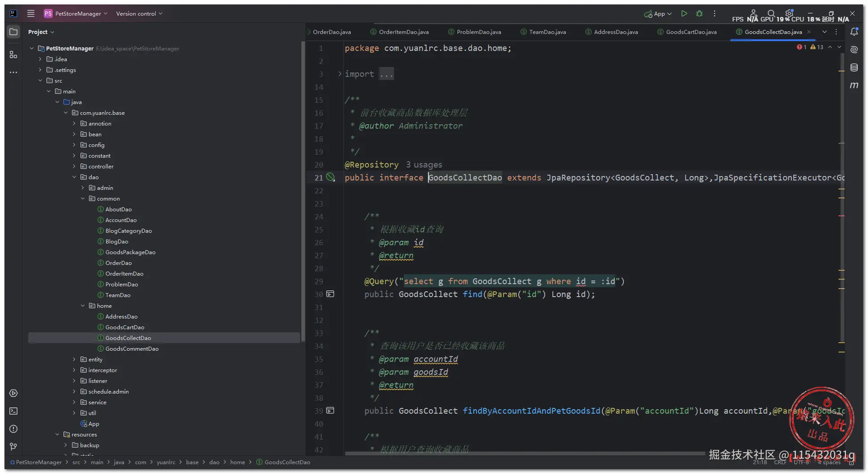Click the Debug bug icon
The width and height of the screenshot is (868, 474).
[x=699, y=13]
